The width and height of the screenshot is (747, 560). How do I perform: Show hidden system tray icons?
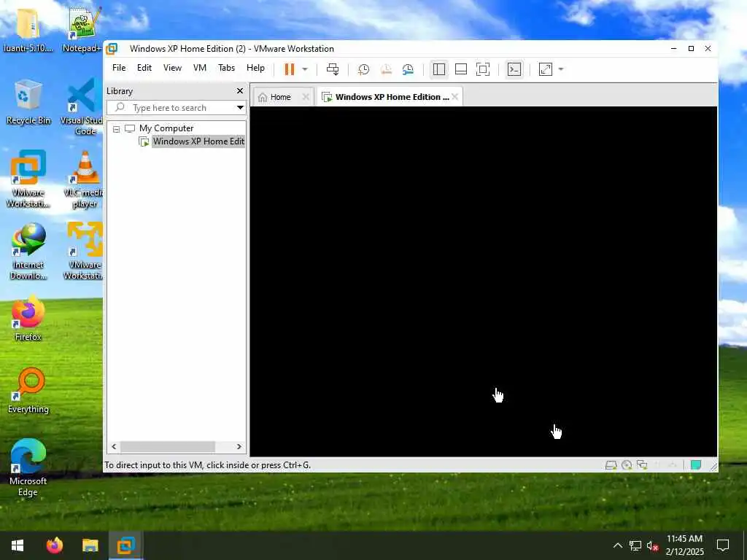[617, 545]
